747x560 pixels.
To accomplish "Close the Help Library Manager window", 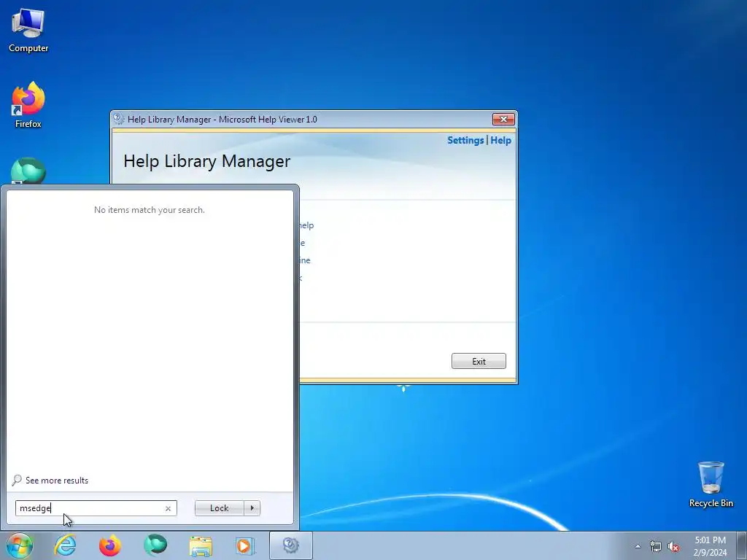I will coord(503,119).
